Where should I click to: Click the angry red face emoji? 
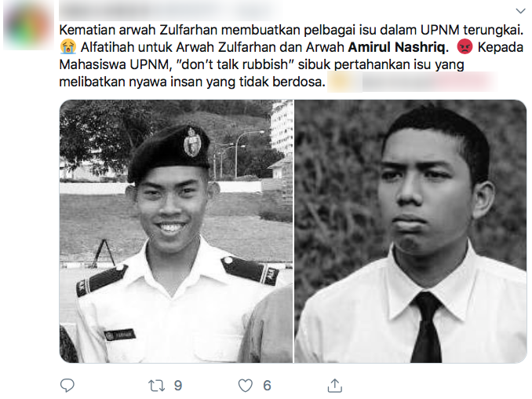click(x=465, y=47)
